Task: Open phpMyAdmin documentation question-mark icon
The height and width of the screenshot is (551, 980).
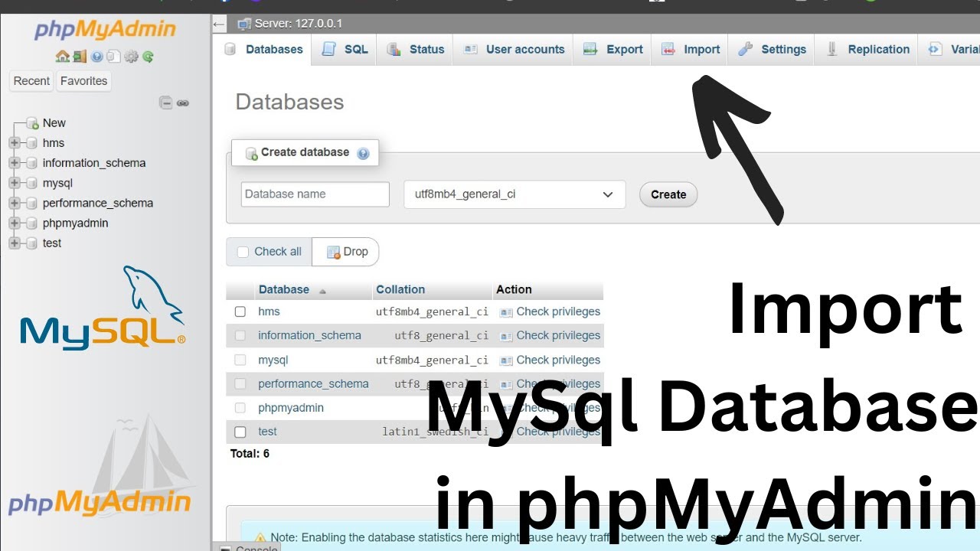Action: [97, 57]
